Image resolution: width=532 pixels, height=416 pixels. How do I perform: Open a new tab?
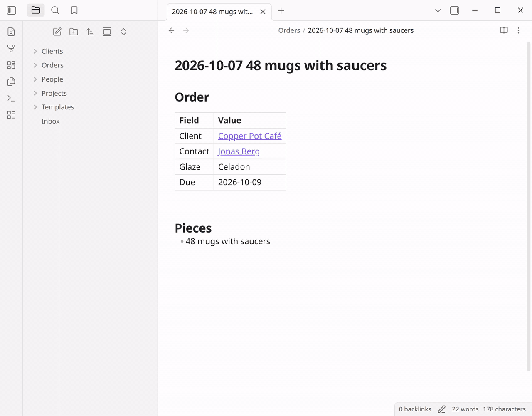click(281, 11)
